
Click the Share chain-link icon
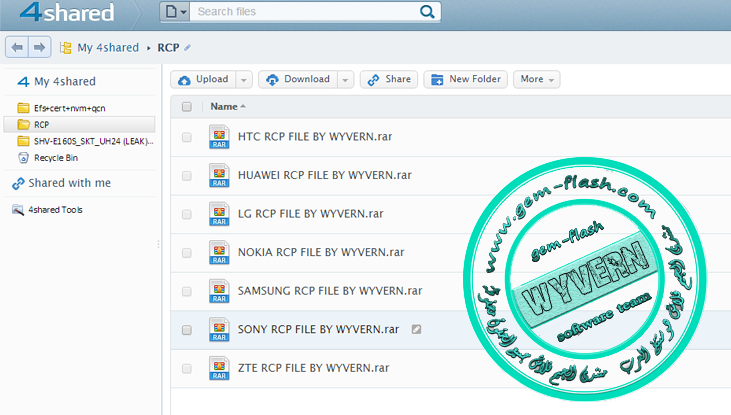(373, 80)
